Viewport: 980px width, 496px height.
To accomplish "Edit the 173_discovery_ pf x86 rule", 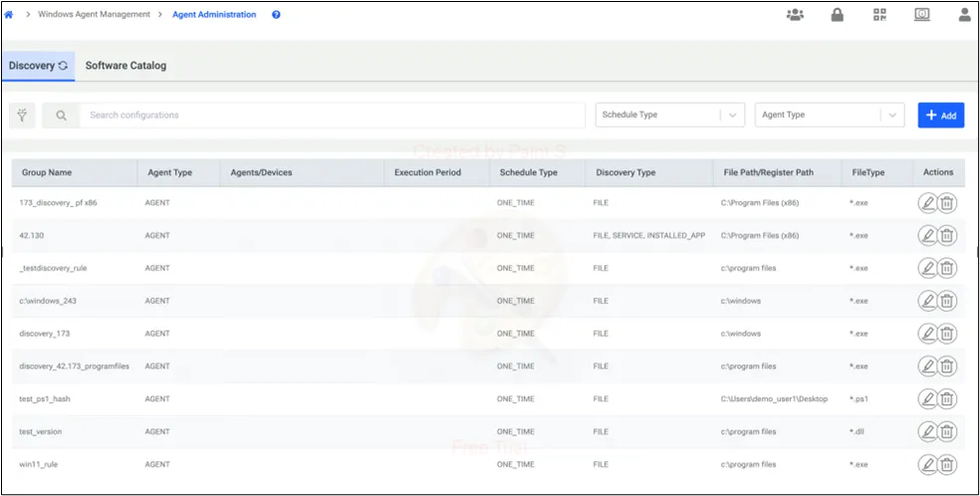I will (928, 203).
